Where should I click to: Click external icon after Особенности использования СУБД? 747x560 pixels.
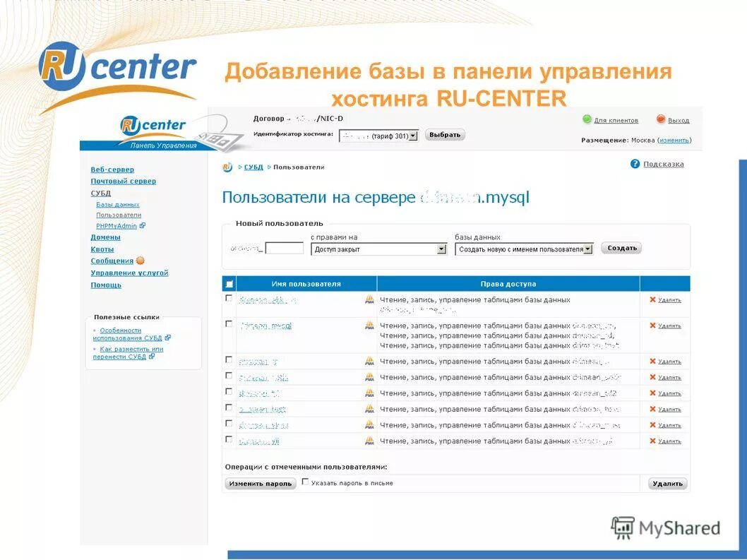click(168, 338)
